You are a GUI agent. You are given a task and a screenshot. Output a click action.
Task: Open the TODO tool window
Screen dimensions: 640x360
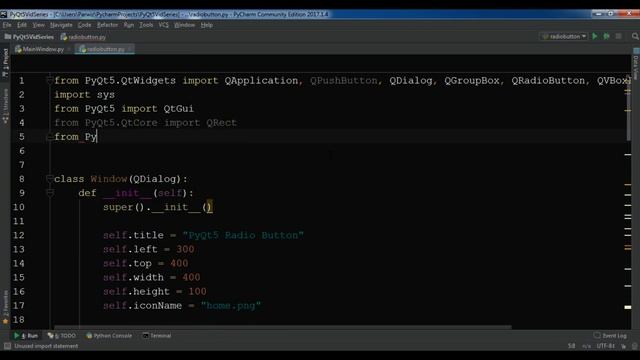pos(62,336)
